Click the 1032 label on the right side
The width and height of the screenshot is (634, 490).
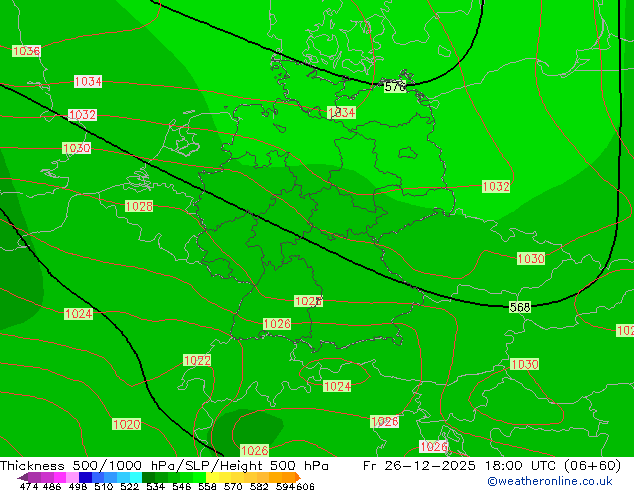(496, 186)
